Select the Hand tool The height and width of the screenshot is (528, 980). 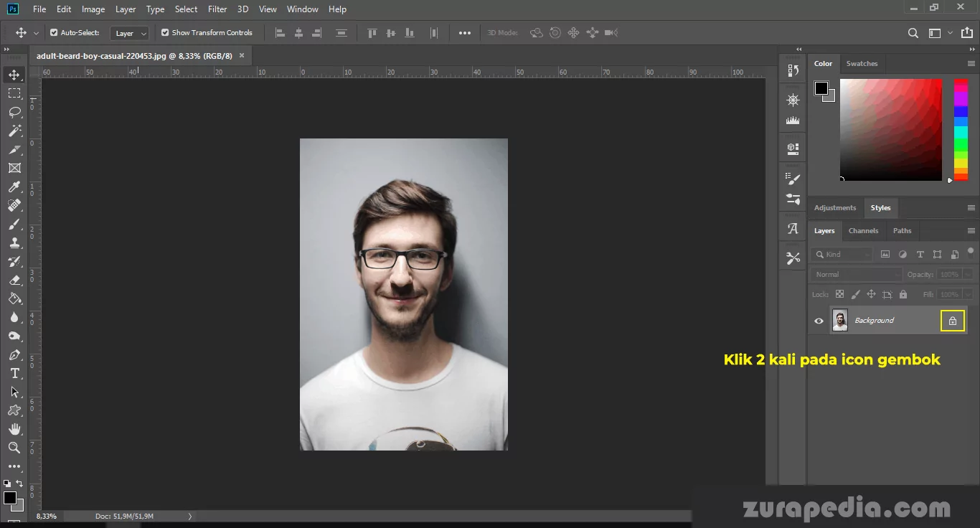click(14, 429)
